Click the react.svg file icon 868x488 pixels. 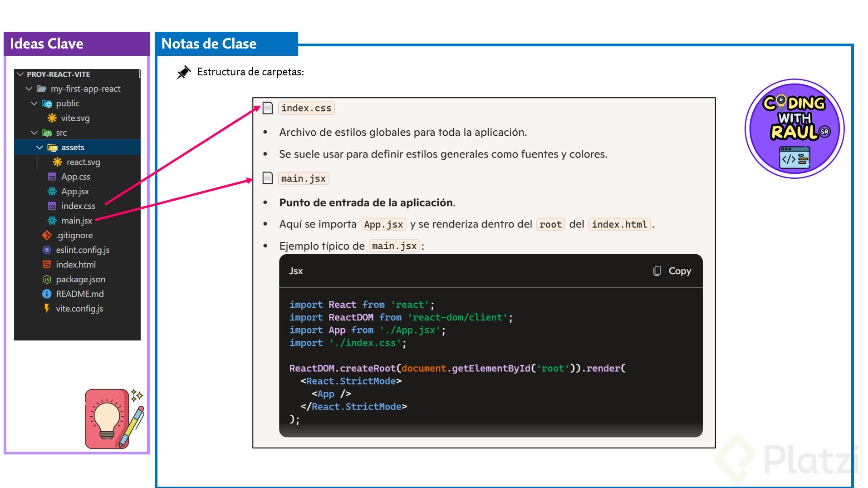57,162
